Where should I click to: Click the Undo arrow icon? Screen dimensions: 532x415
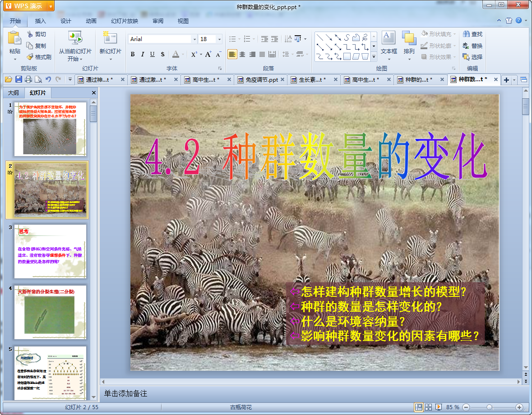48,79
